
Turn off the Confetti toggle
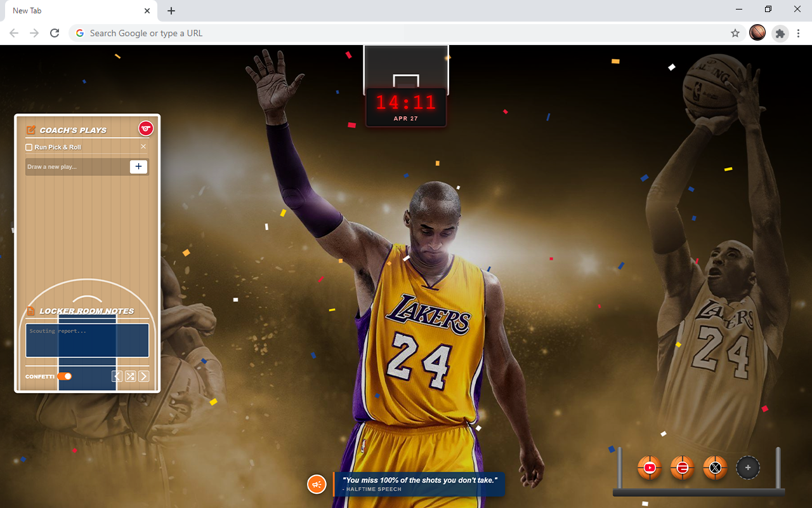[65, 377]
